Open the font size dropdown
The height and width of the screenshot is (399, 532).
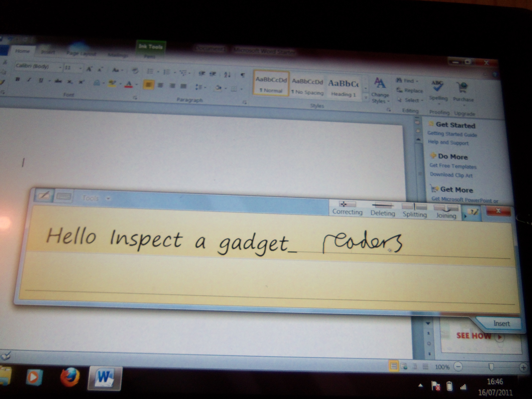click(80, 69)
